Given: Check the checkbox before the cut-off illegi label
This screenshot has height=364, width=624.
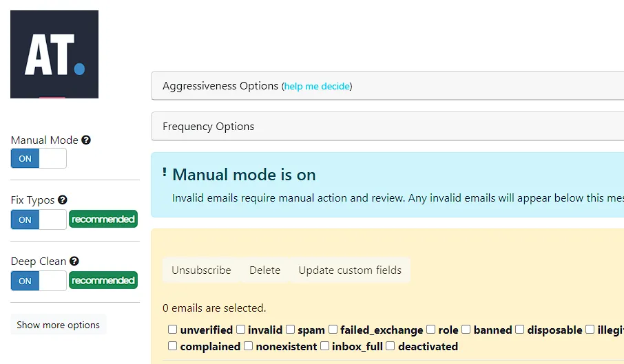Looking at the screenshot, I should point(590,330).
